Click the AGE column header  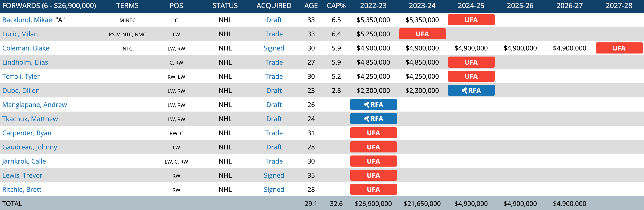click(x=311, y=6)
